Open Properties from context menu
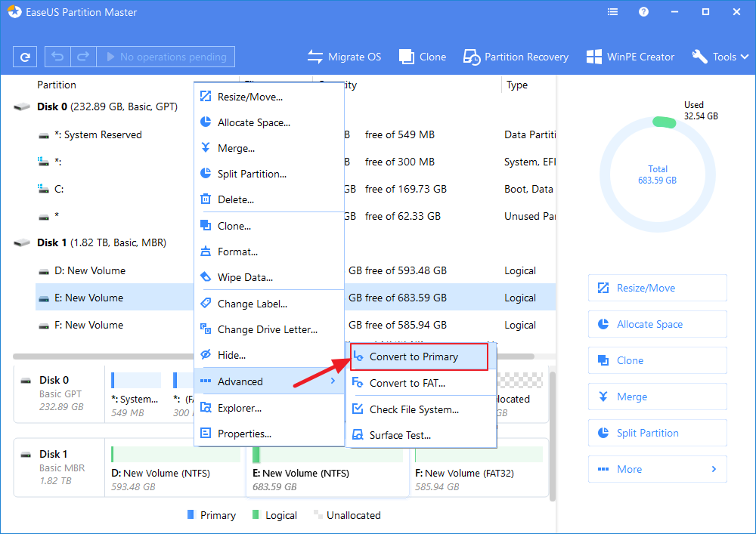 click(269, 434)
